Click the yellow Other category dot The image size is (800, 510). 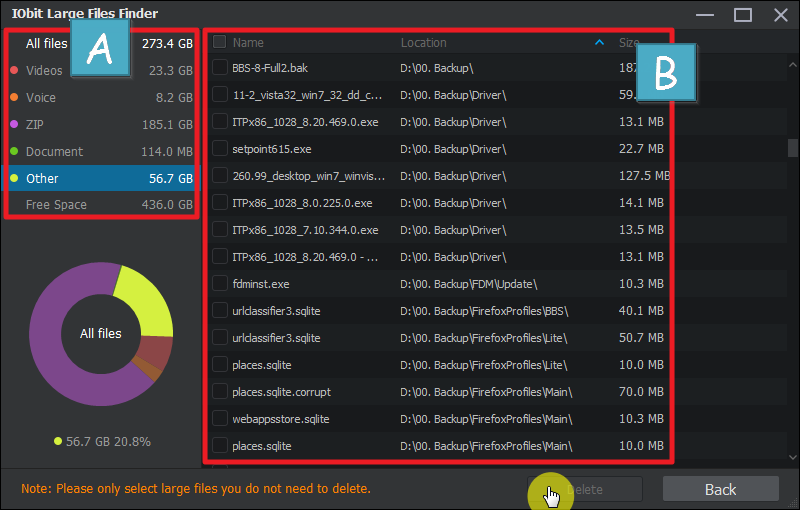click(x=13, y=179)
